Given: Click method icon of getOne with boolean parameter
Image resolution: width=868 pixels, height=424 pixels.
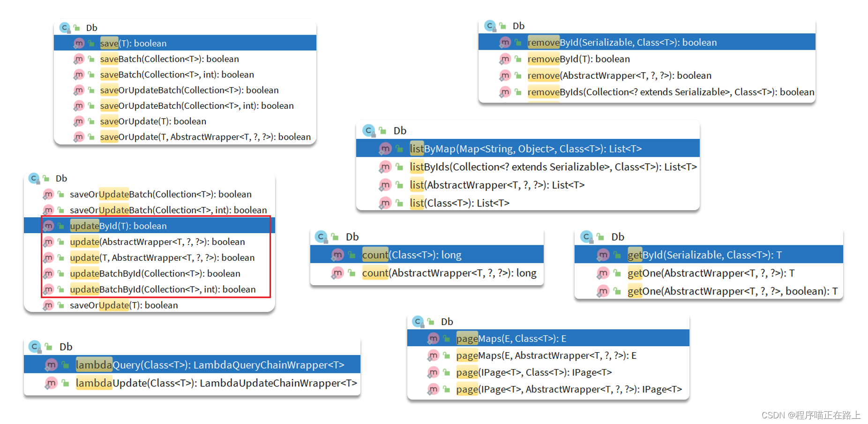Looking at the screenshot, I should 603,291.
